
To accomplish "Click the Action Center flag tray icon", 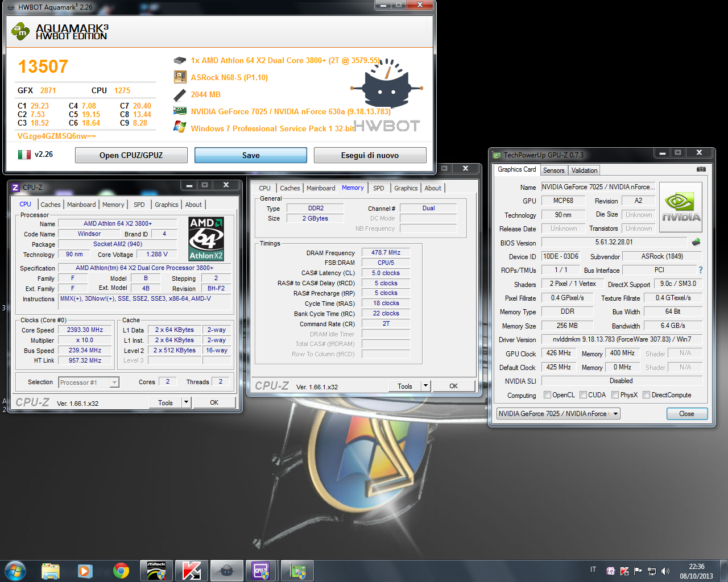I will (638, 571).
